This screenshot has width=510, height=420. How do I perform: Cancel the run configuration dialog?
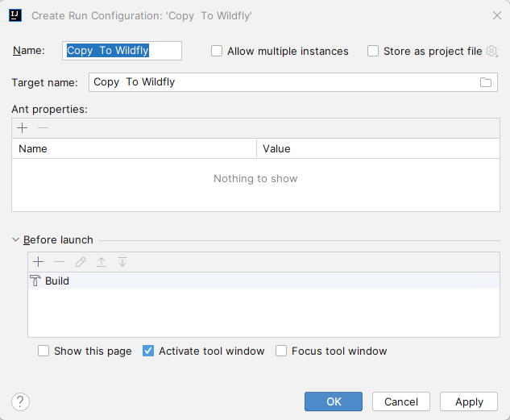[x=401, y=401]
